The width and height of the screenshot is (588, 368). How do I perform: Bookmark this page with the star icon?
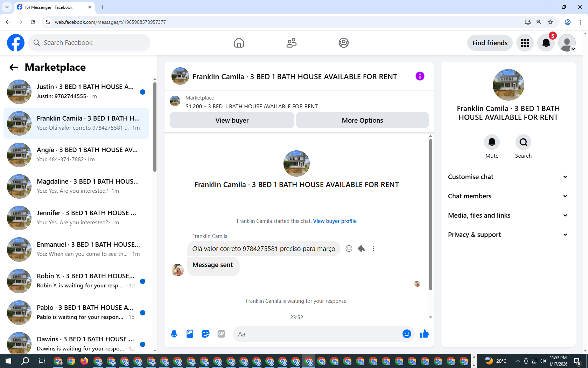(550, 22)
